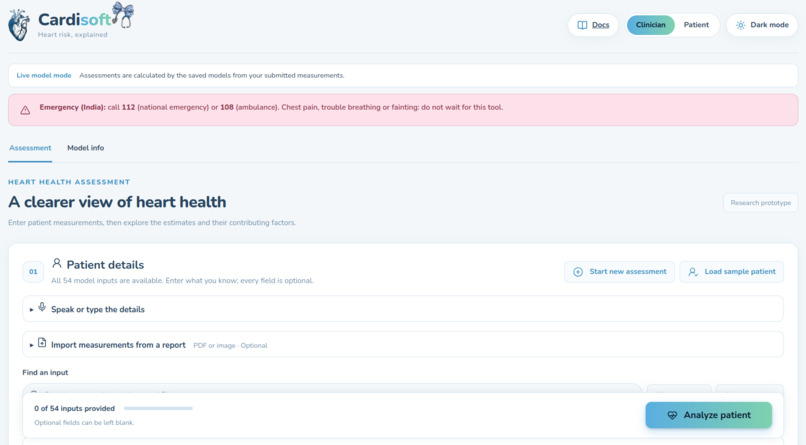Click the 'A clearer view of heart health' heading
This screenshot has width=806, height=445.
tap(117, 202)
